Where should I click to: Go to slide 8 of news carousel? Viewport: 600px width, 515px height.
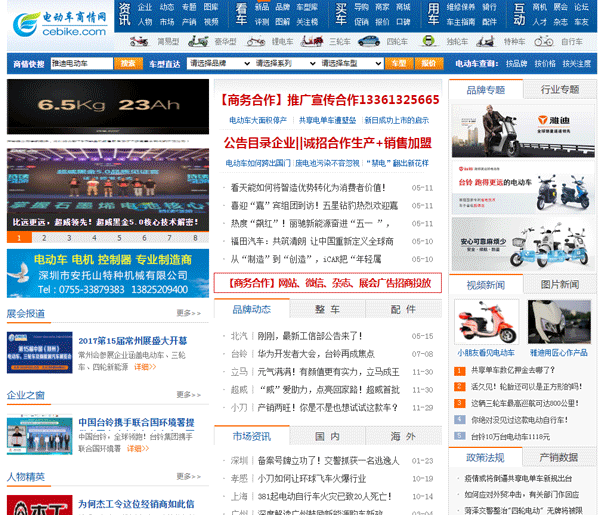[x=195, y=238]
